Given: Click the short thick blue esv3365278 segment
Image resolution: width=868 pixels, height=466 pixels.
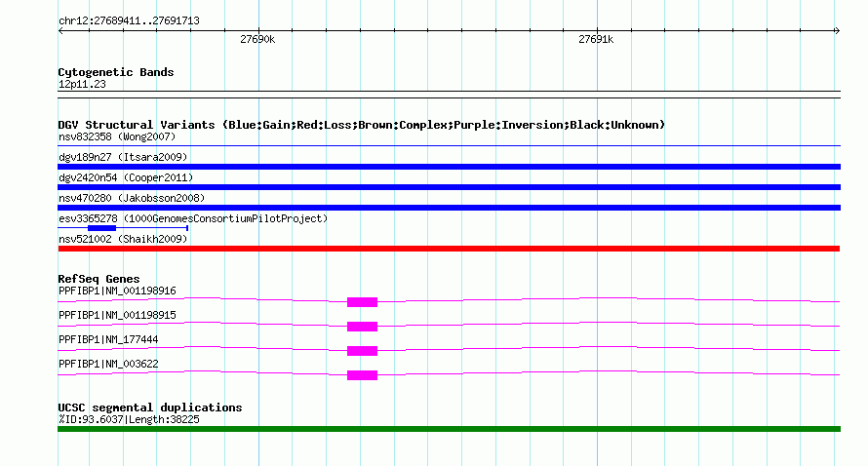Looking at the screenshot, I should coord(101,228).
